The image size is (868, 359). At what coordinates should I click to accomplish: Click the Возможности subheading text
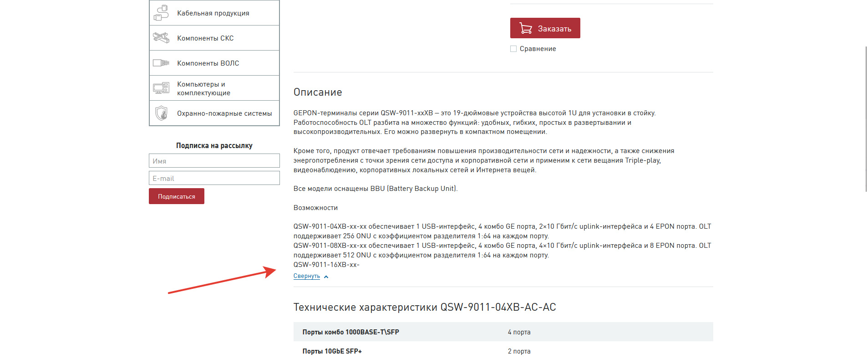(315, 208)
